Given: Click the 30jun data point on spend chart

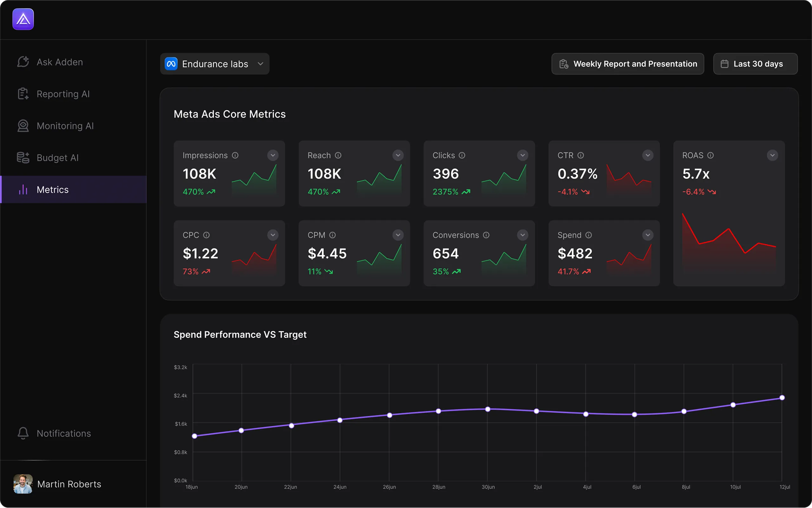Looking at the screenshot, I should [x=487, y=409].
